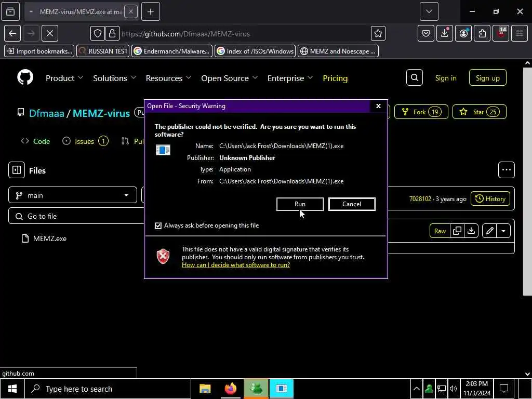Open the Firefox account icon
The image size is (532, 399).
pos(463,33)
